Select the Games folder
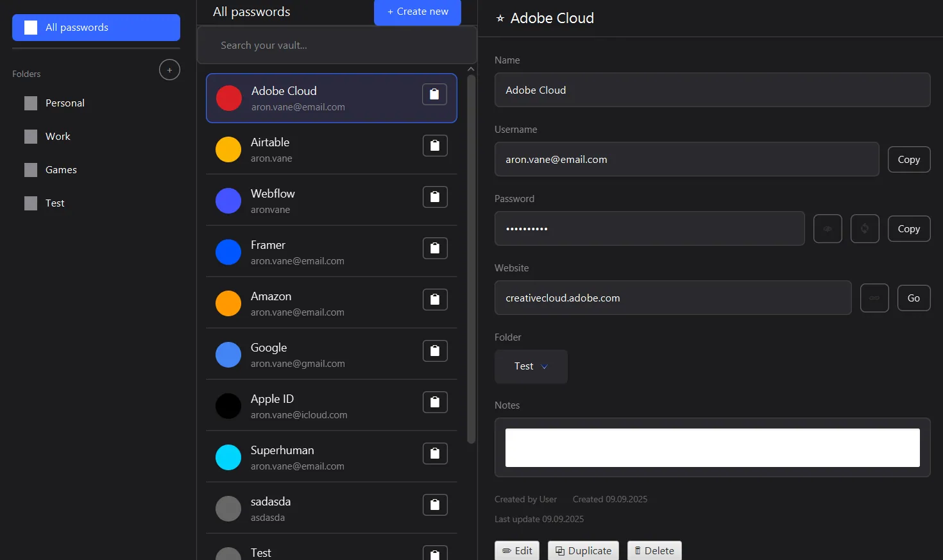 point(96,170)
